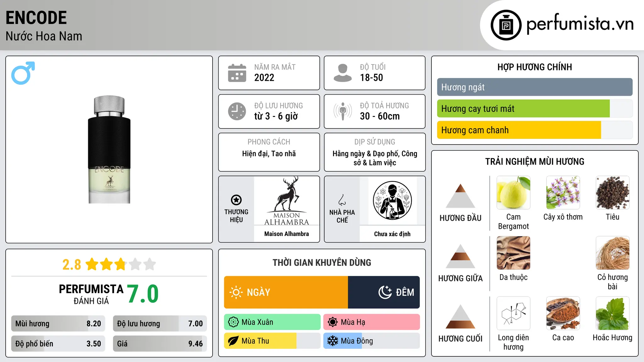Click the Chưa xác định perfumer caption
This screenshot has width=644, height=362.
tap(392, 234)
